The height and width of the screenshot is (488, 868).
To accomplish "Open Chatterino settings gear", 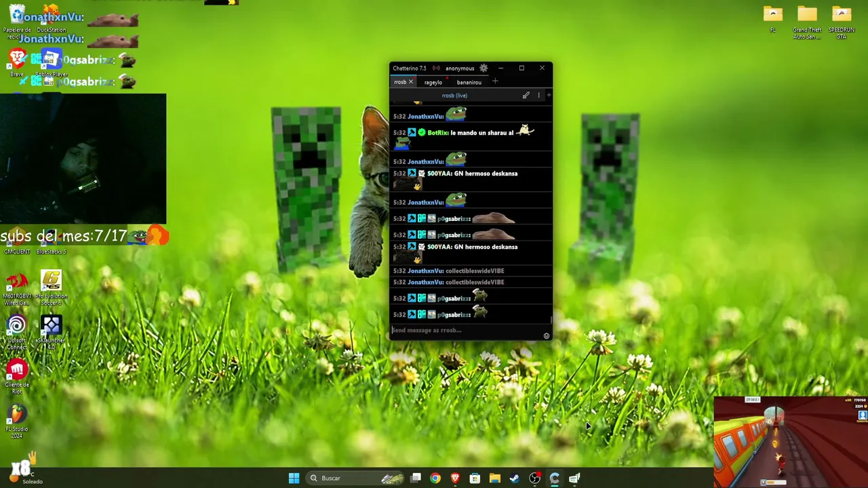I will pos(484,68).
